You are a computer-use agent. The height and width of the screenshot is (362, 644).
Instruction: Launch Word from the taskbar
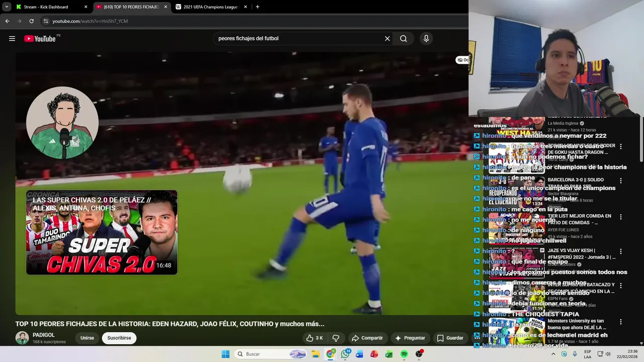point(359,354)
